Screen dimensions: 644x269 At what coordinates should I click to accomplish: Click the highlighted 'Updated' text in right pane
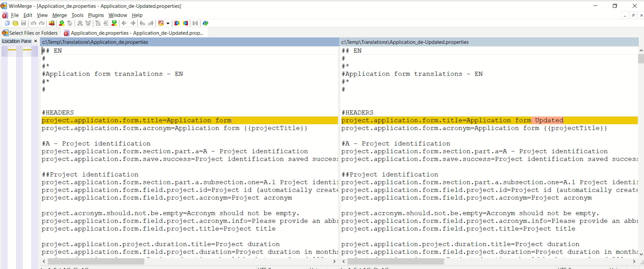(549, 120)
